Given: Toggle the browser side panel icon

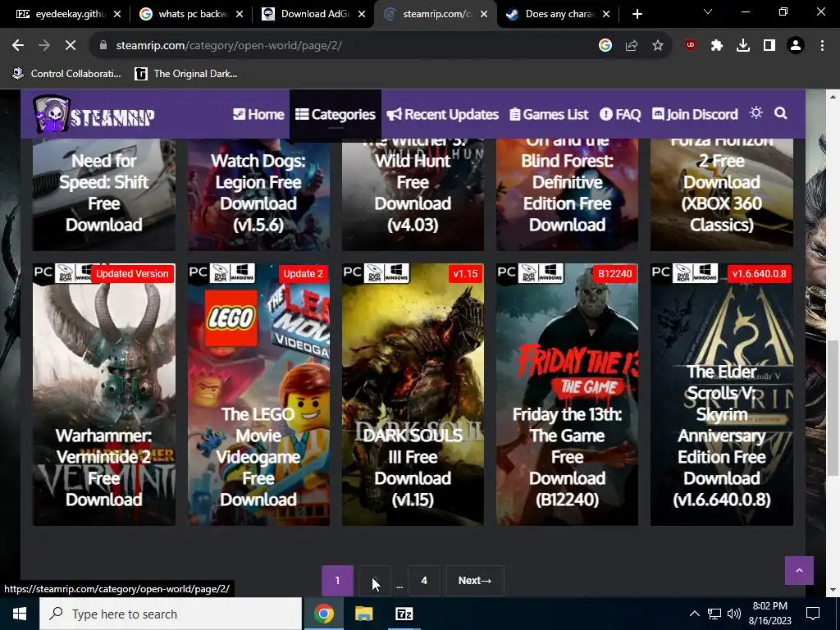Looking at the screenshot, I should click(x=769, y=46).
